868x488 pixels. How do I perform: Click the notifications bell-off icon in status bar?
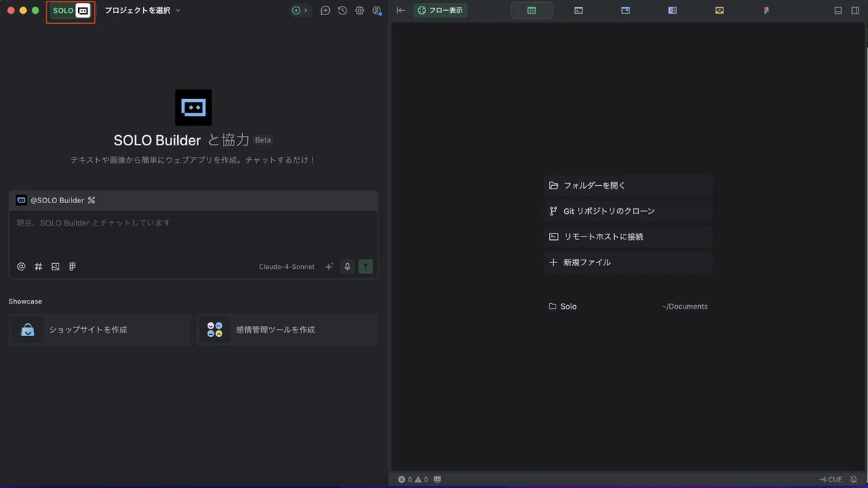[854, 479]
